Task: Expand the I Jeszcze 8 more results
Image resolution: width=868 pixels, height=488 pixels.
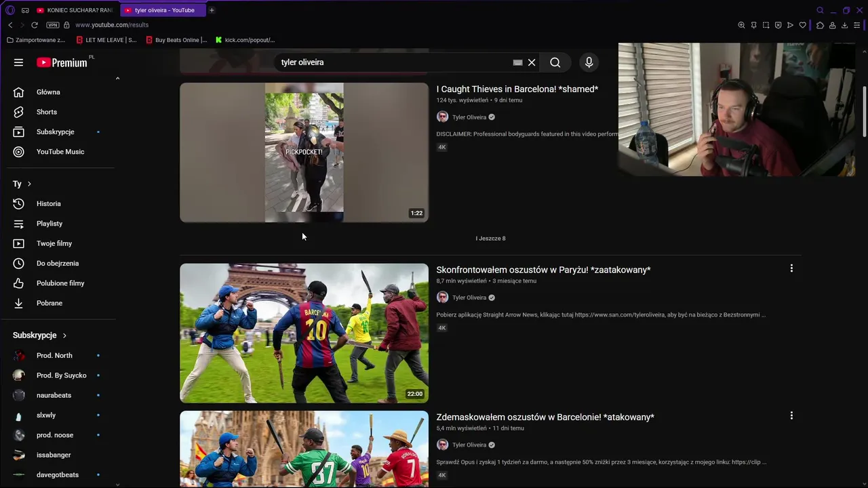Action: pos(490,239)
